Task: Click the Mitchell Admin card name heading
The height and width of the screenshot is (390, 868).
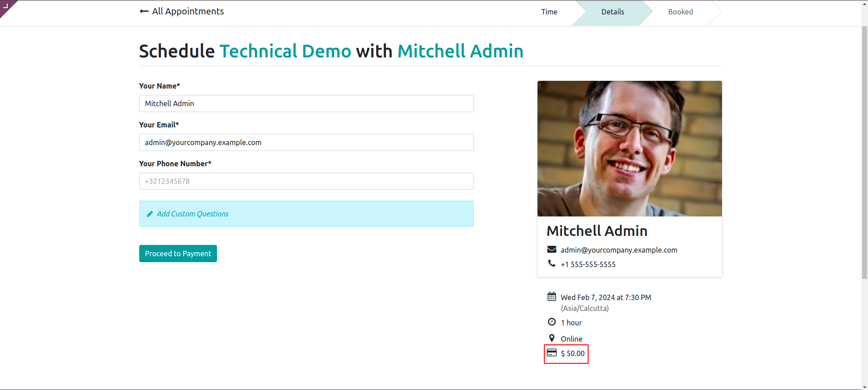Action: click(x=597, y=231)
